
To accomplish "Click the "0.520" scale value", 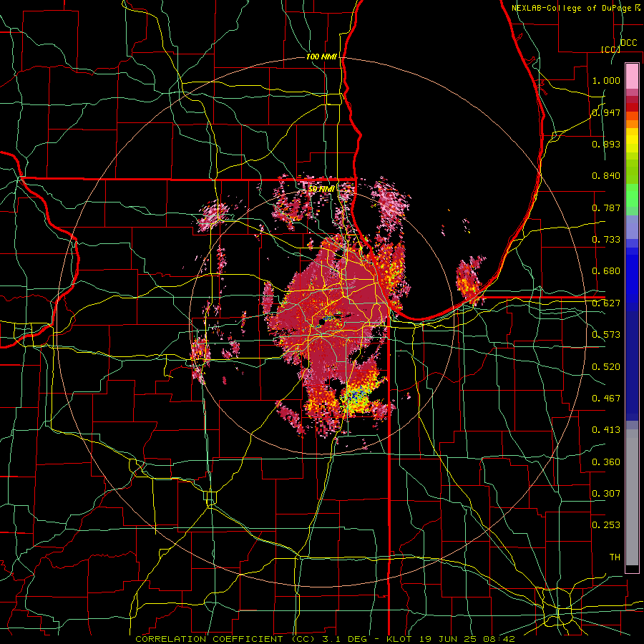I will 606,367.
